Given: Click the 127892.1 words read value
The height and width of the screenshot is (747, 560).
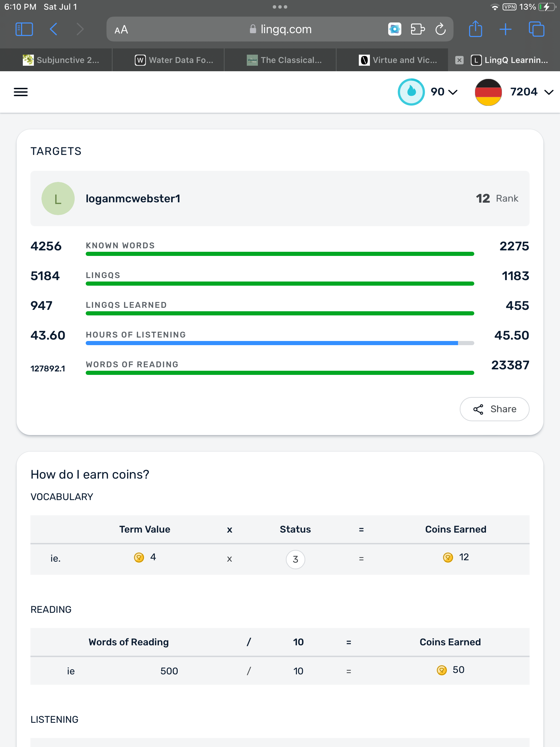Looking at the screenshot, I should tap(48, 369).
